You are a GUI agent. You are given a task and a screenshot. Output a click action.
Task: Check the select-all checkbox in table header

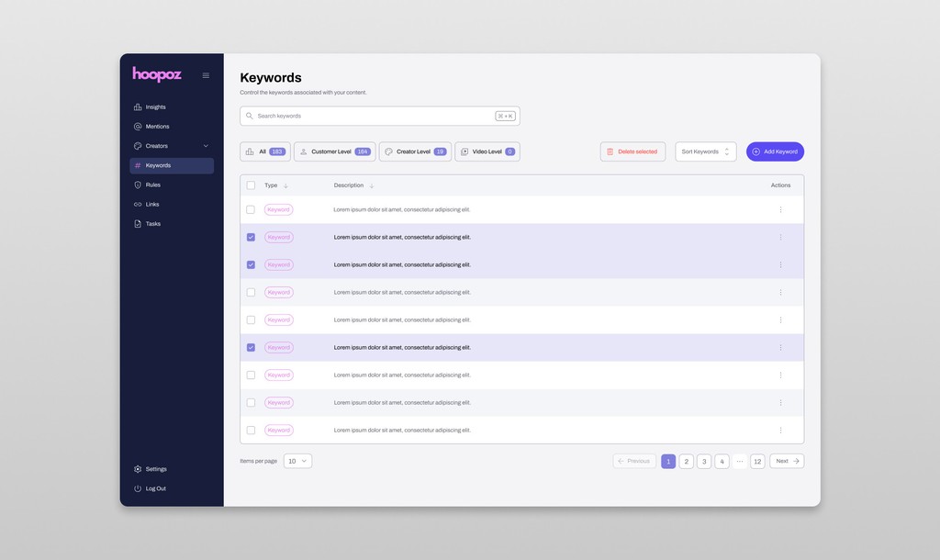[x=251, y=185]
